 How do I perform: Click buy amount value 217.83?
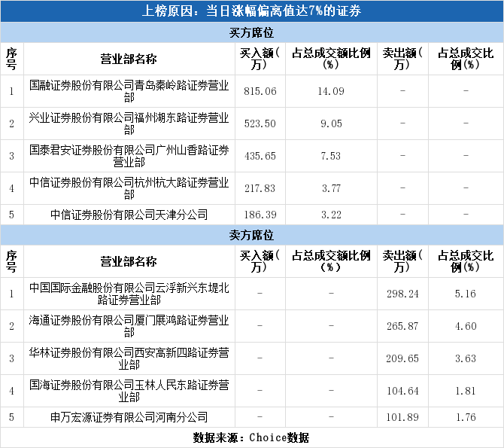pos(260,188)
